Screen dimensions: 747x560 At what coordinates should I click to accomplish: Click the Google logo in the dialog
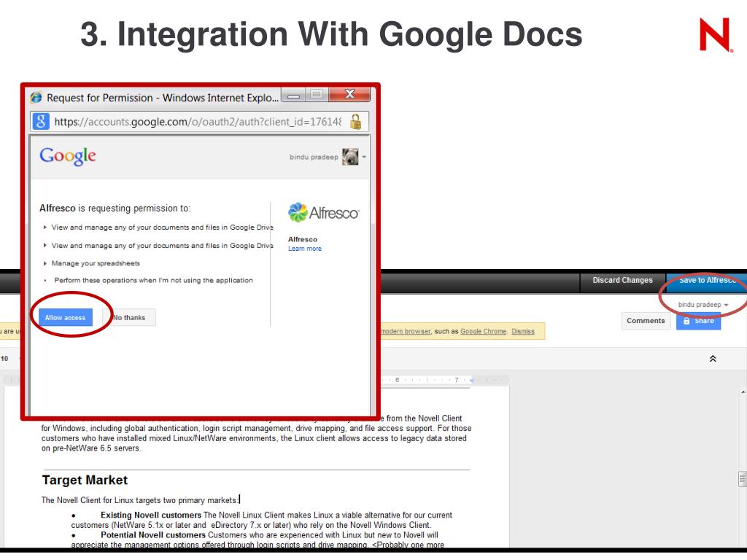68,156
